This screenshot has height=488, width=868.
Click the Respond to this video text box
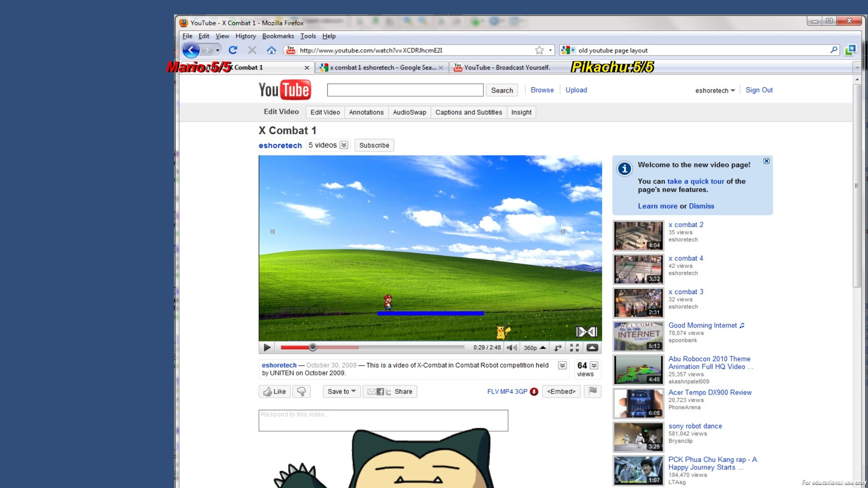pyautogui.click(x=383, y=420)
